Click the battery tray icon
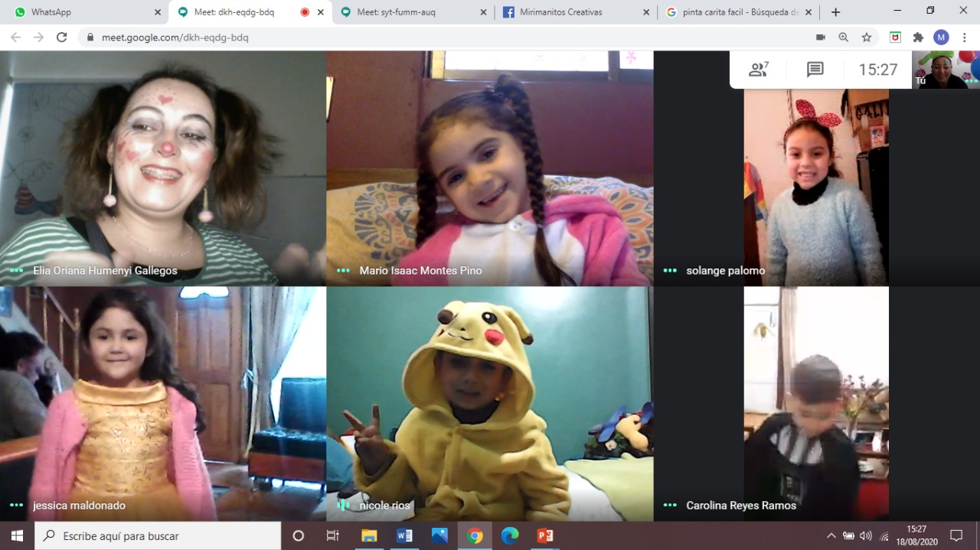 848,535
